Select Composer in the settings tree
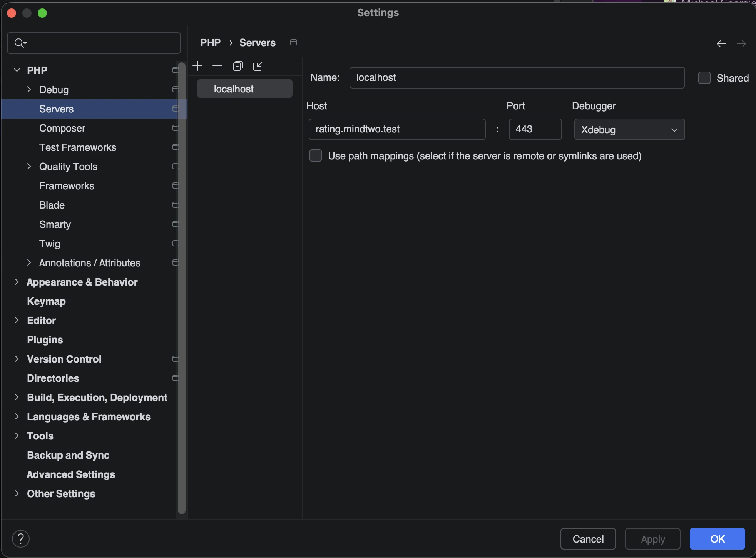The width and height of the screenshot is (756, 558). pyautogui.click(x=62, y=128)
